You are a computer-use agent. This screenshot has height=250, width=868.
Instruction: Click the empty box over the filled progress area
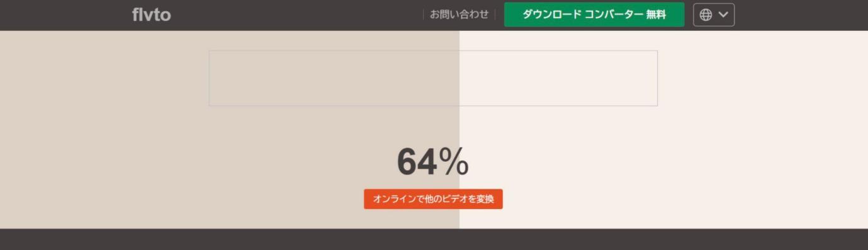click(x=334, y=78)
